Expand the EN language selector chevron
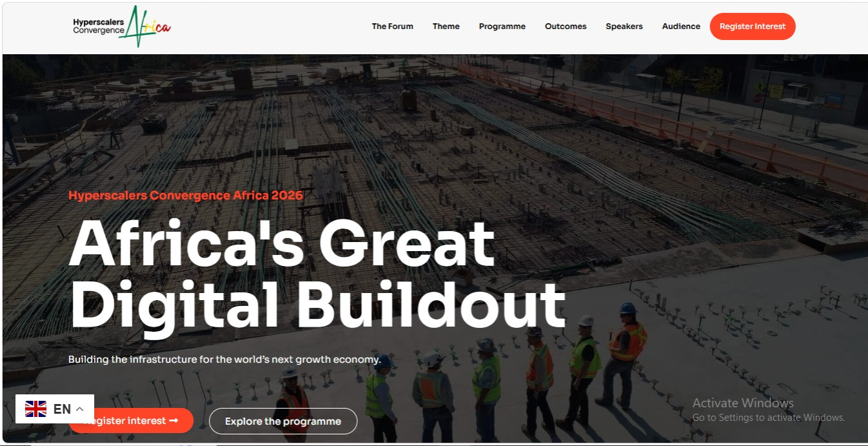Screen dimensions: 868x446 pos(80,409)
